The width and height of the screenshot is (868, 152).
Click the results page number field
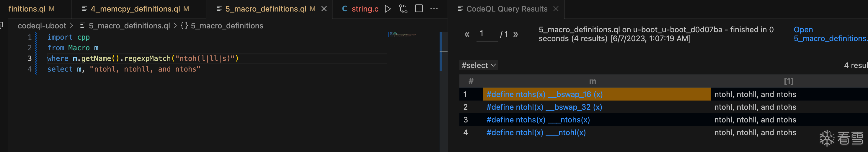click(487, 34)
